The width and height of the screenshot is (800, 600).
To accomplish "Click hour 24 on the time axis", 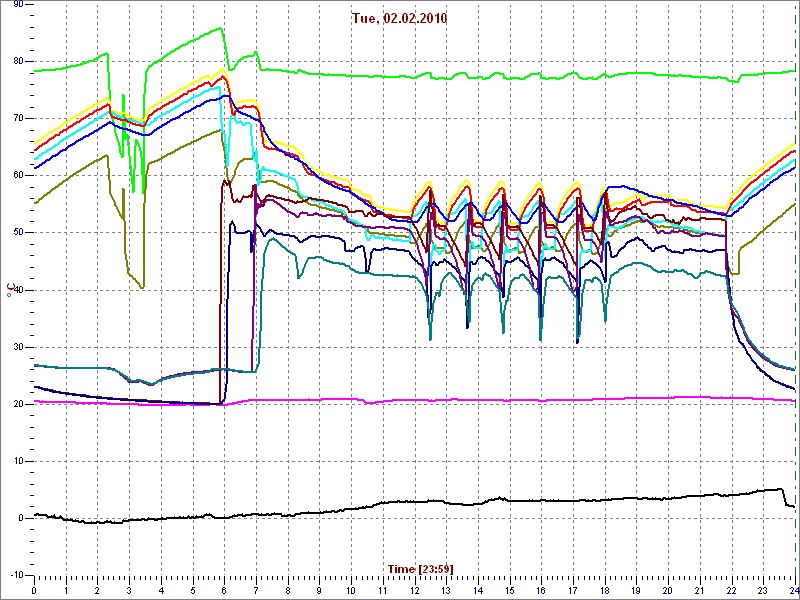I will 793,589.
